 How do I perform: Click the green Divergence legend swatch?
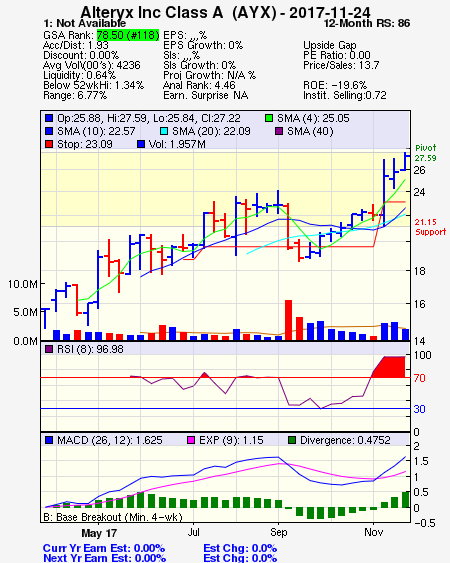click(x=292, y=440)
